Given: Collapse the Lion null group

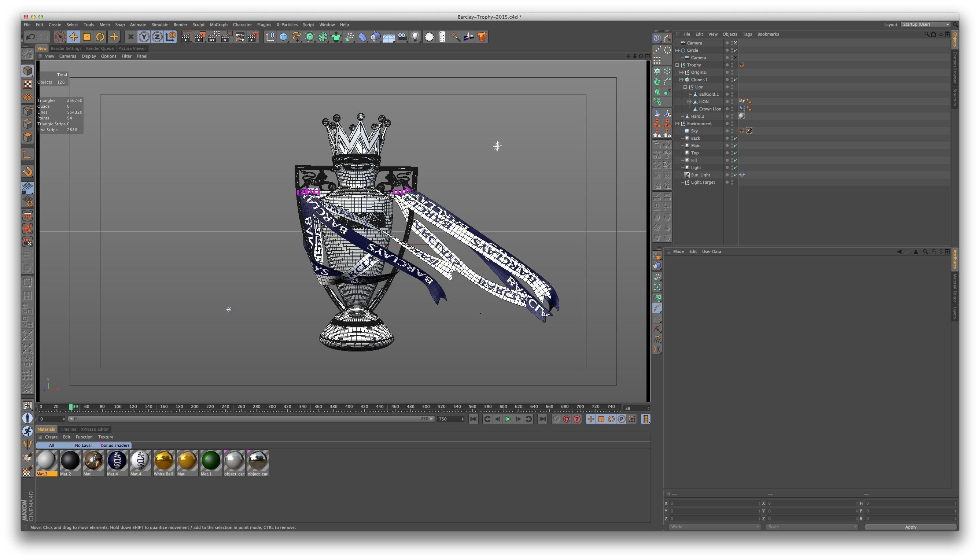Looking at the screenshot, I should pos(685,87).
